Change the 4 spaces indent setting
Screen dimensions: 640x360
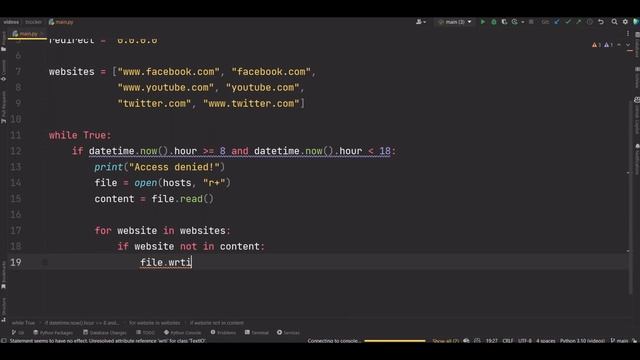click(546, 341)
